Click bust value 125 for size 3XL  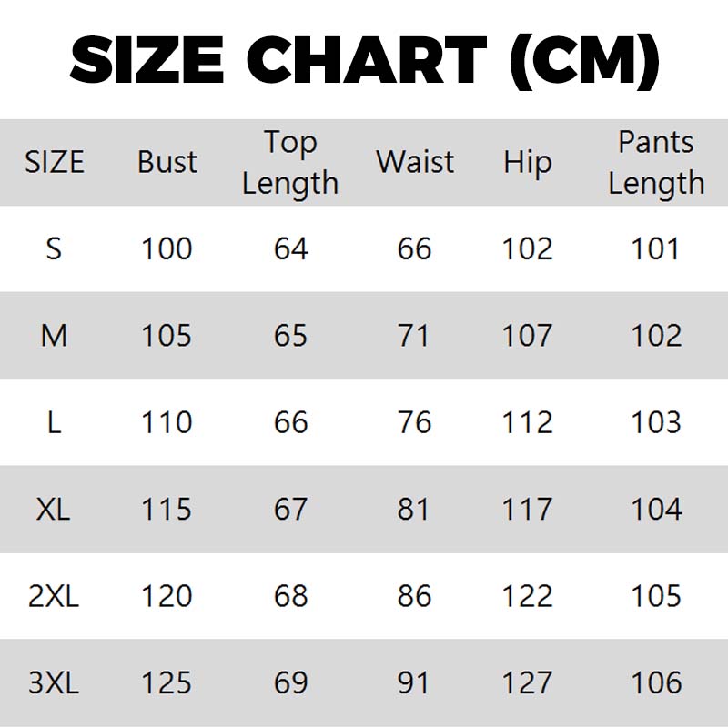point(167,682)
